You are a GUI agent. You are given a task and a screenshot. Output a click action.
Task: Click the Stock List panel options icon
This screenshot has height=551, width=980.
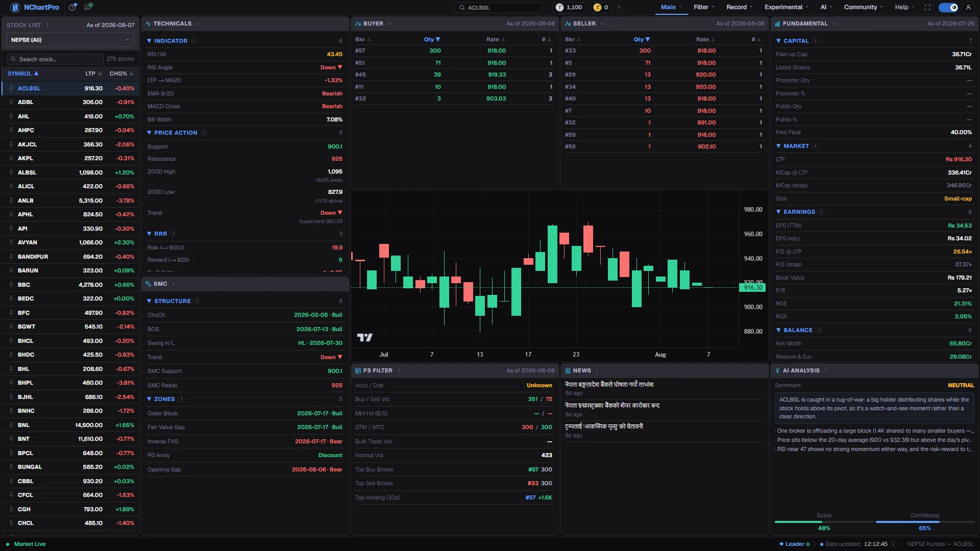[x=48, y=25]
